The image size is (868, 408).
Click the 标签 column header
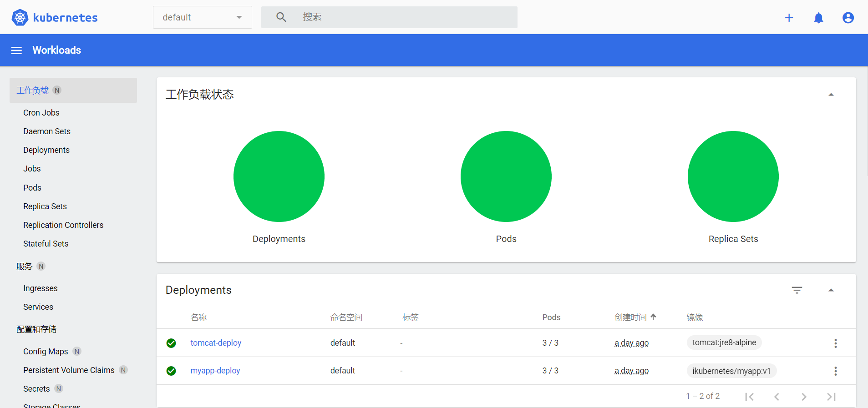[x=411, y=317]
